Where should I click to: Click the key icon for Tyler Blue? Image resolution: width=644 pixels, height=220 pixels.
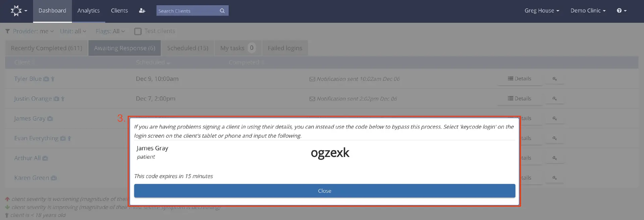pos(554,79)
